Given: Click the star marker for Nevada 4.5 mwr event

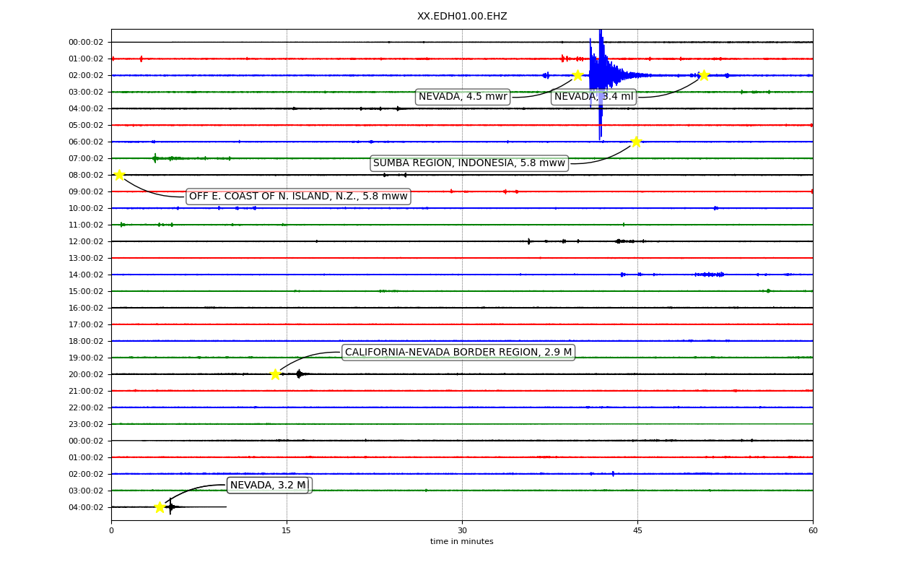Looking at the screenshot, I should [577, 75].
